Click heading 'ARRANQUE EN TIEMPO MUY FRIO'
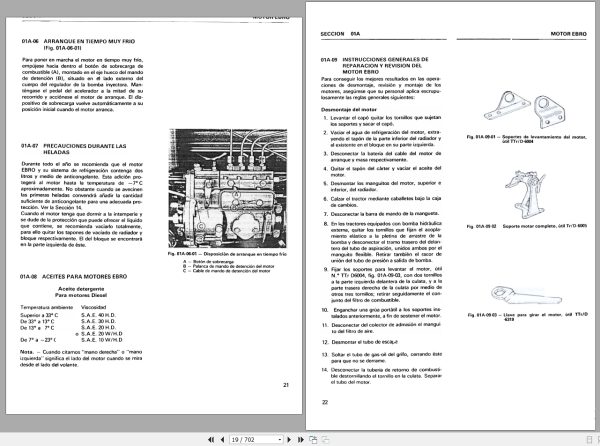Image resolution: width=600 pixels, height=446 pixels. [x=89, y=41]
